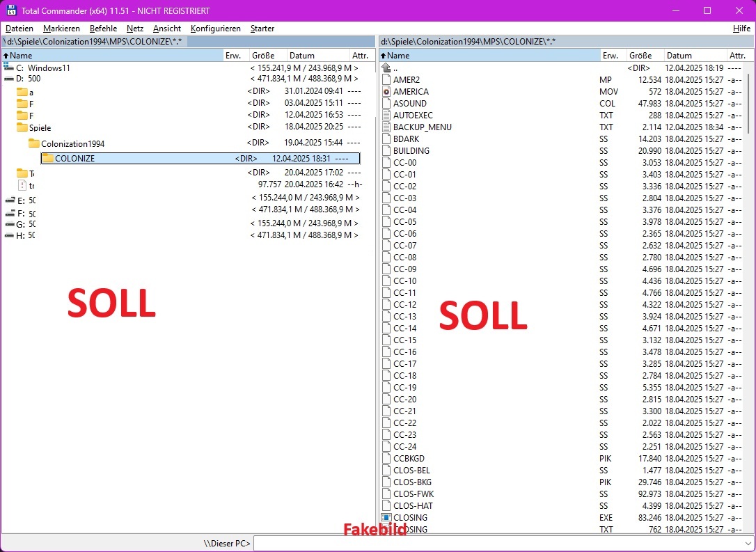Click the parent directory up-arrow icon
The height and width of the screenshot is (552, 756).
point(386,68)
